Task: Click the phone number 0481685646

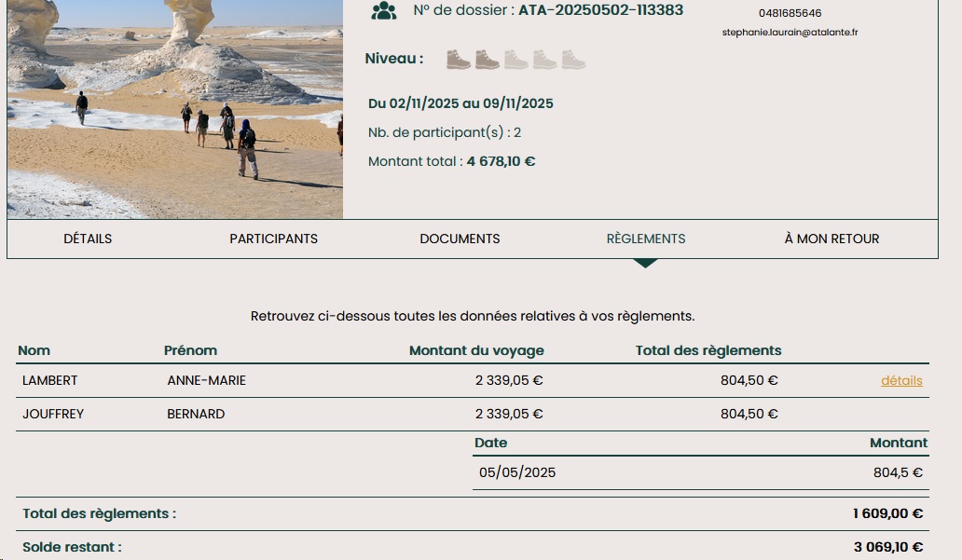Action: click(x=790, y=13)
